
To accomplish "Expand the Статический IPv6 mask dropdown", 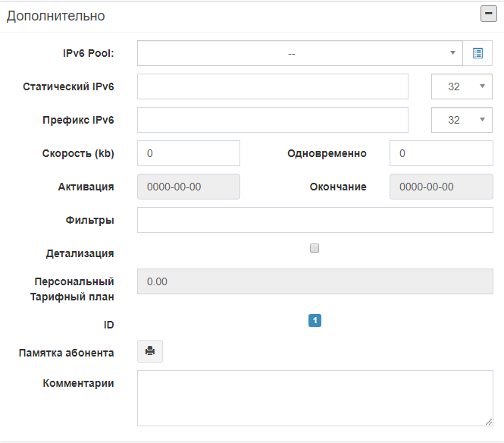I will (x=462, y=86).
